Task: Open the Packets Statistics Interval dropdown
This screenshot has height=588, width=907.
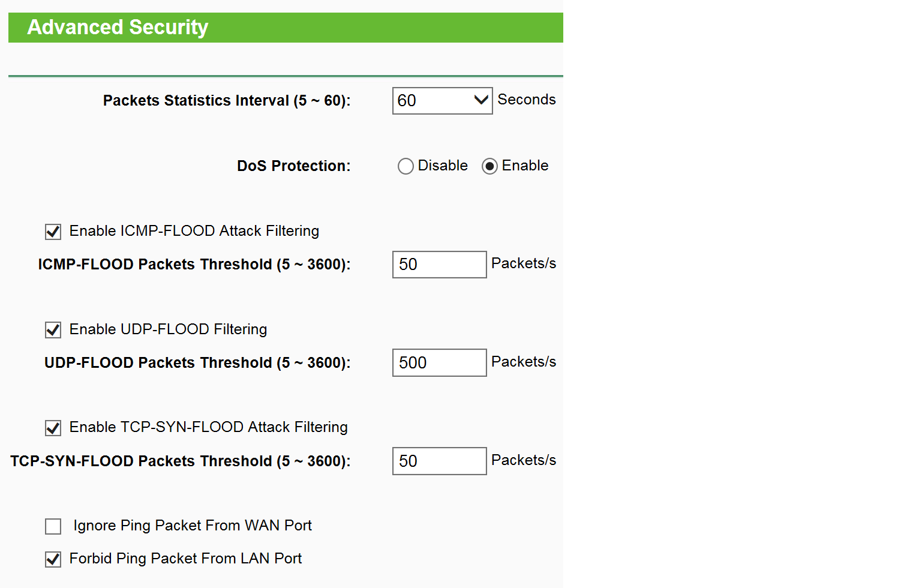Action: click(x=442, y=101)
